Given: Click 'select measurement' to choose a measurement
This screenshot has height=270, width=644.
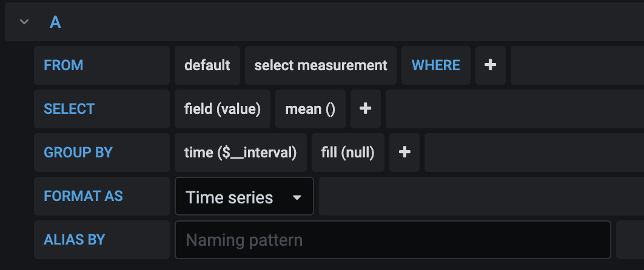Looking at the screenshot, I should click(321, 65).
